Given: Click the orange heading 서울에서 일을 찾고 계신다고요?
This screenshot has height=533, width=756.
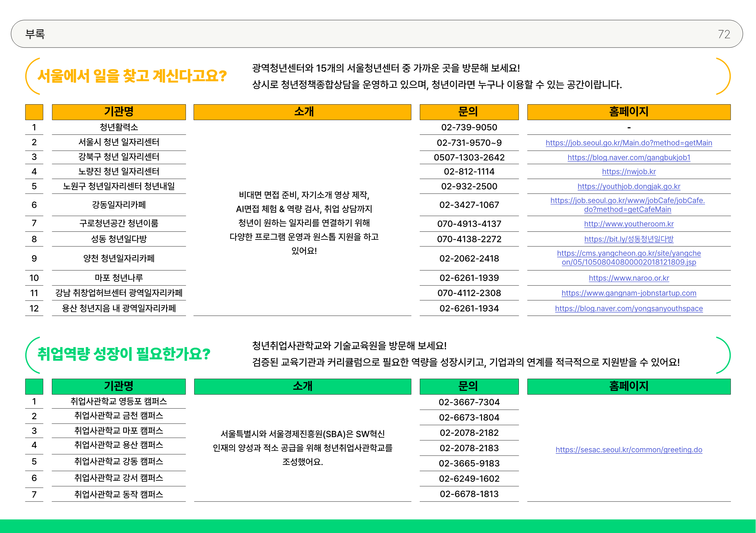Looking at the screenshot, I should tap(132, 76).
